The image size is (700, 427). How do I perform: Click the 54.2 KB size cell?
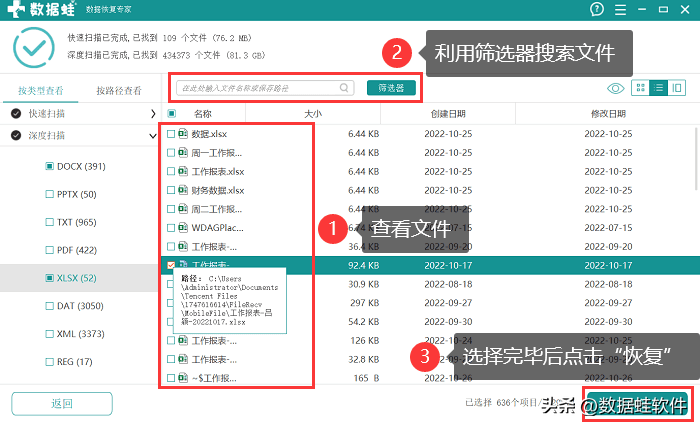363,322
